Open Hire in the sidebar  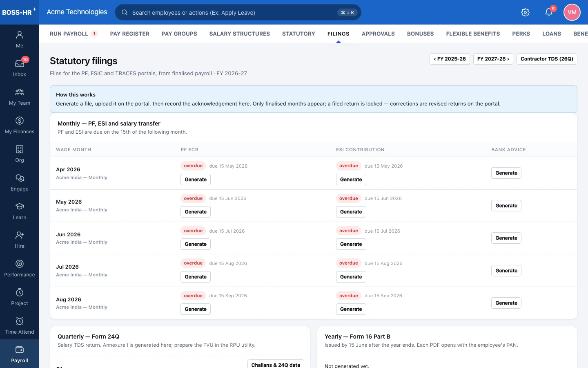click(20, 240)
